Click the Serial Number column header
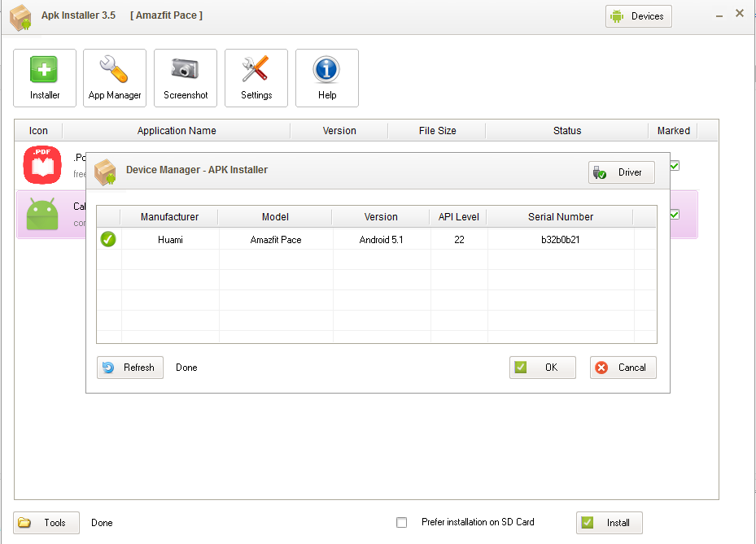Viewport: 756px width, 544px height. (x=560, y=217)
